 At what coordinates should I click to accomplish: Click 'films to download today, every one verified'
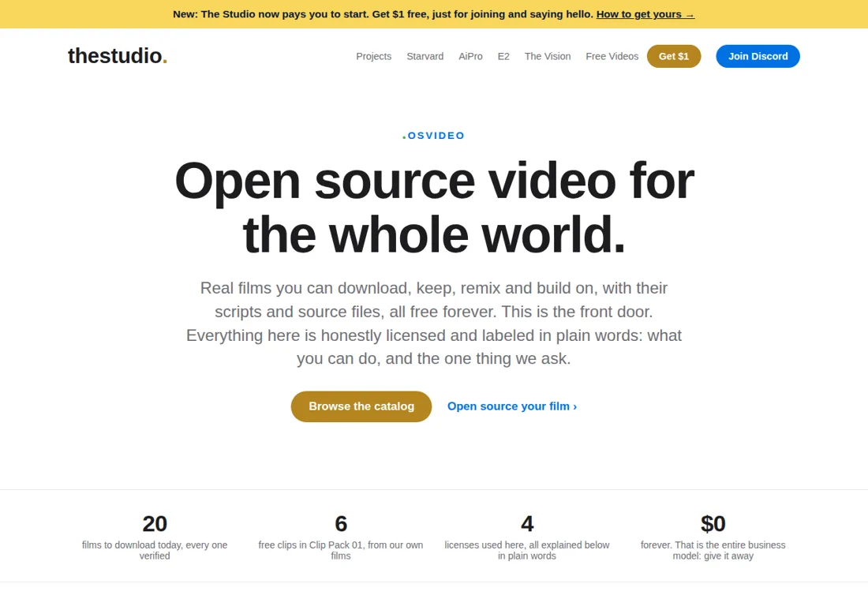click(155, 550)
